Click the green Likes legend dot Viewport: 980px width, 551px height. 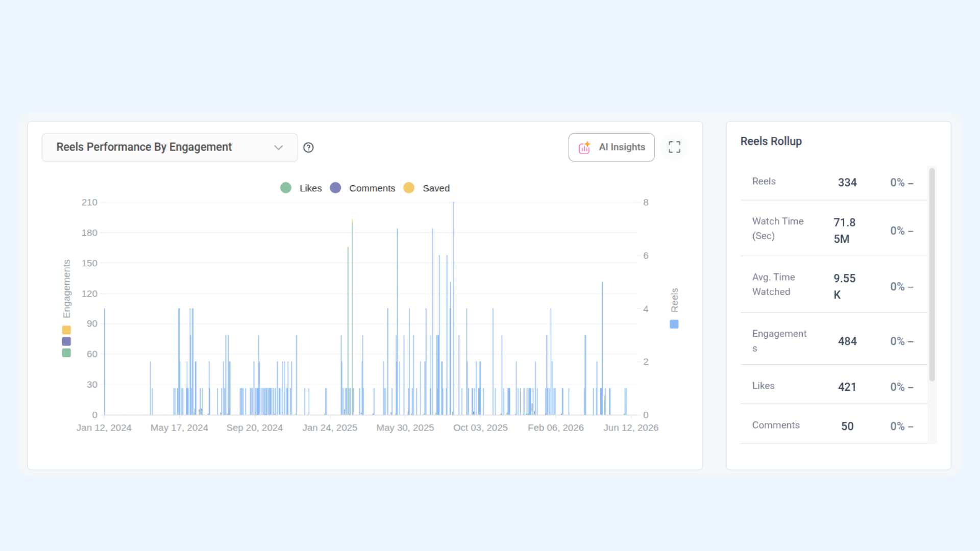coord(286,188)
